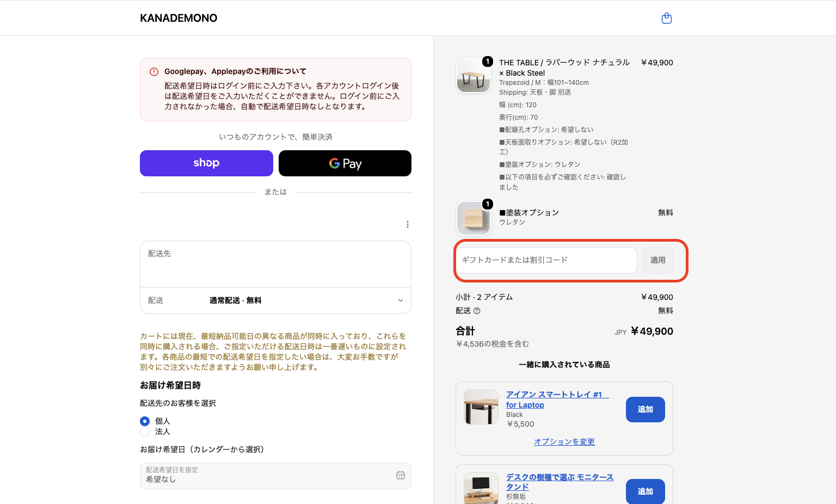Click the red alert icon in notice
Screen dimensions: 836x504
point(154,71)
